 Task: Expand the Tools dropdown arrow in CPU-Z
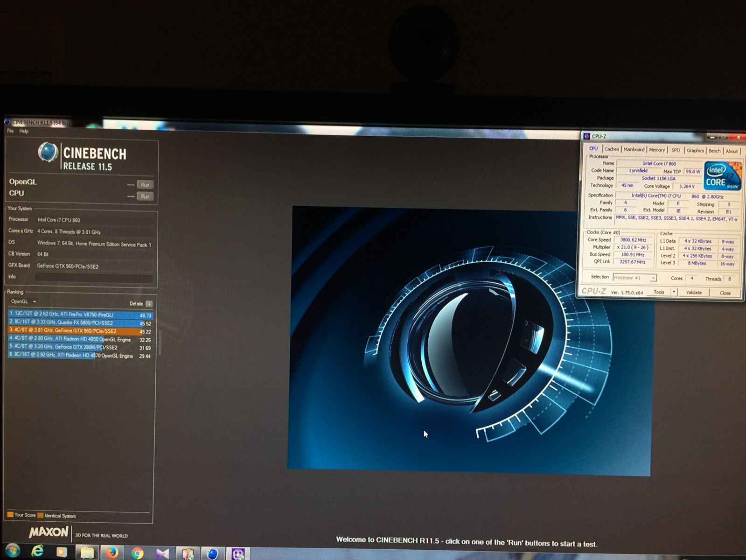(x=674, y=292)
